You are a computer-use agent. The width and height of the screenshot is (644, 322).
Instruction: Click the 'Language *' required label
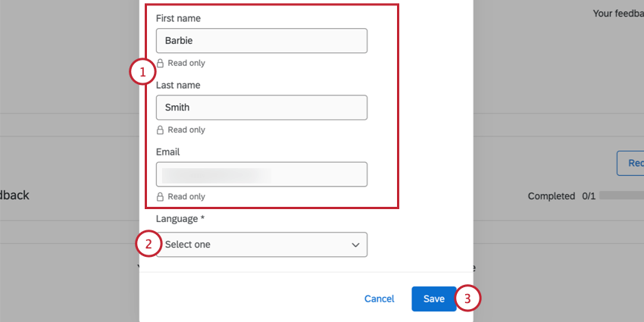tap(180, 219)
